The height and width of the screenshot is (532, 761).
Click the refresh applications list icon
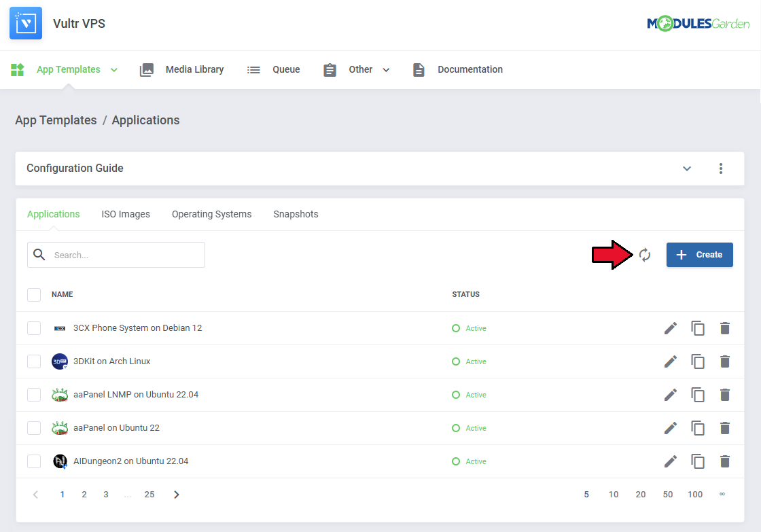pyautogui.click(x=645, y=255)
